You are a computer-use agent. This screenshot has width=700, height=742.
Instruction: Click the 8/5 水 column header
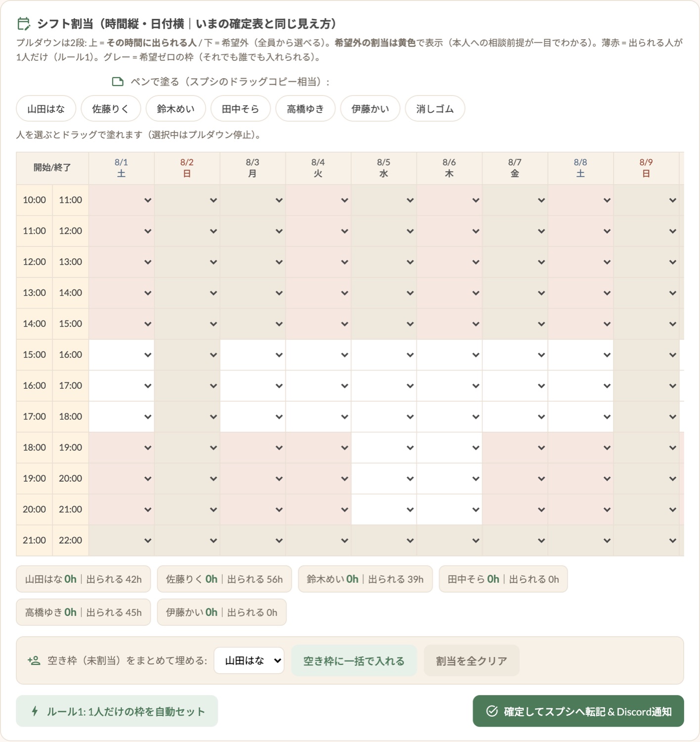(x=384, y=168)
